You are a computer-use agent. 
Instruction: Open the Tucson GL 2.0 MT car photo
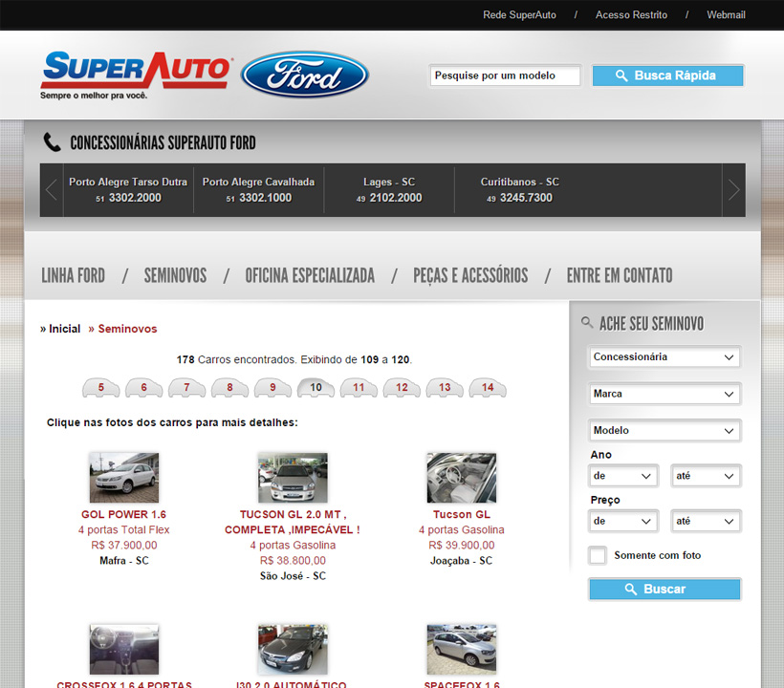(x=293, y=478)
